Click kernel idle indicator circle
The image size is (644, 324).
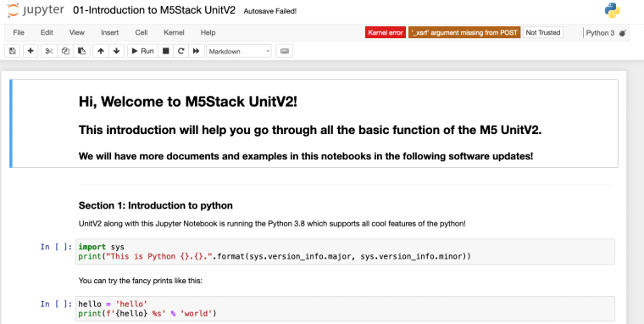pos(622,33)
